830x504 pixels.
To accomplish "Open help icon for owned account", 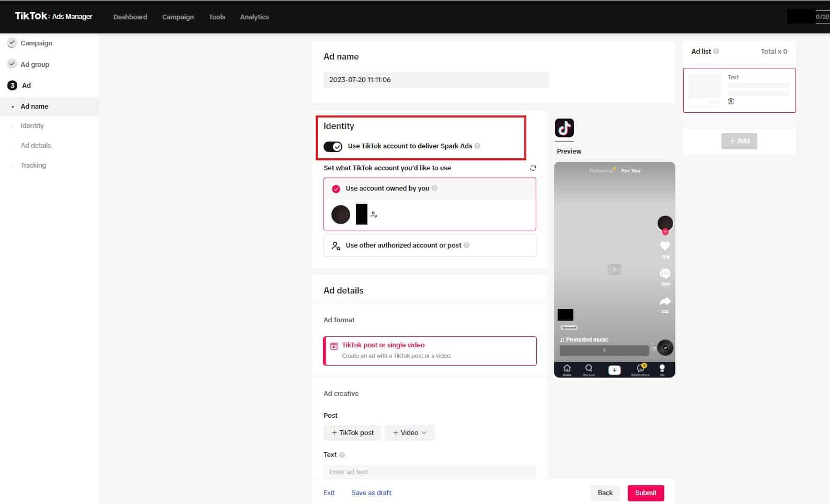I will point(434,188).
